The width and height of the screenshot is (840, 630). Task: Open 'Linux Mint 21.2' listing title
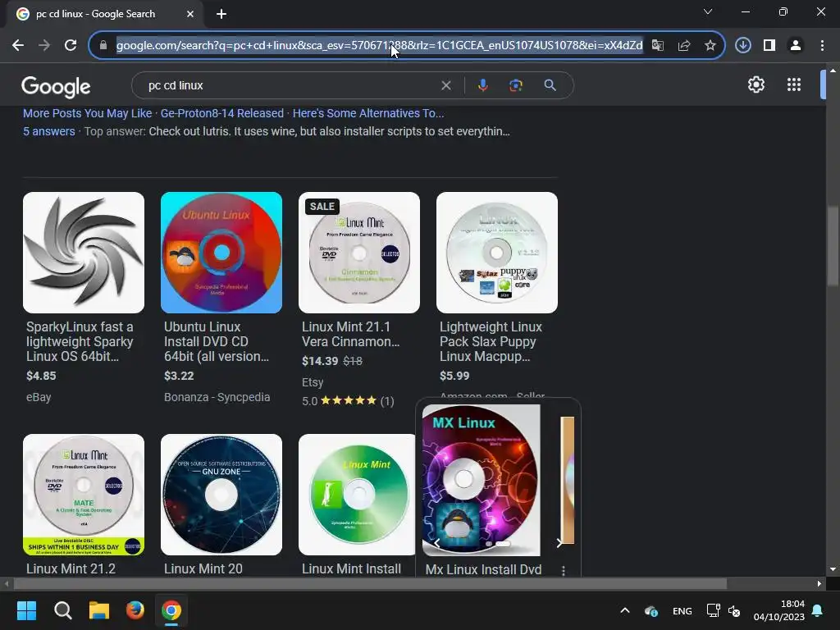[x=71, y=569]
